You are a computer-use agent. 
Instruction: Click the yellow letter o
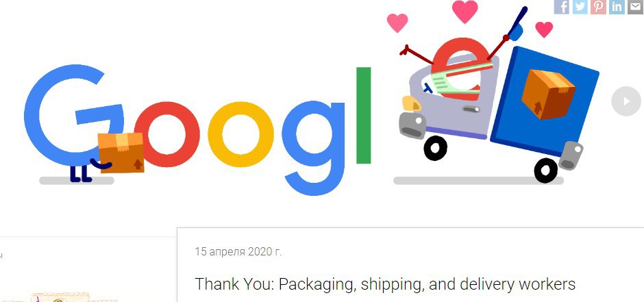pos(240,134)
